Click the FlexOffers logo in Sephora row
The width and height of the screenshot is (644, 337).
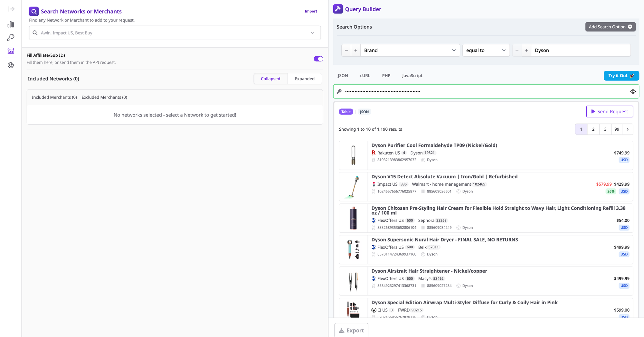374,220
